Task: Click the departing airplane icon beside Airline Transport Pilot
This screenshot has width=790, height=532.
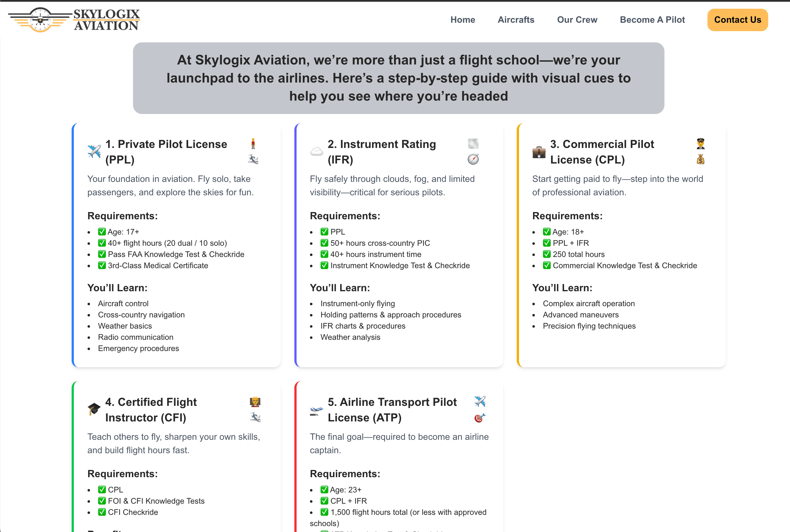Action: click(316, 411)
